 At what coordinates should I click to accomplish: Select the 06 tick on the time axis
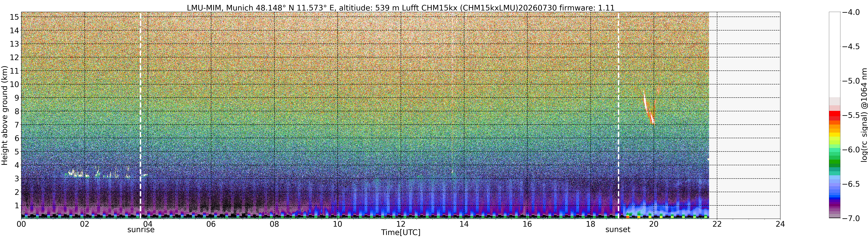(x=211, y=224)
